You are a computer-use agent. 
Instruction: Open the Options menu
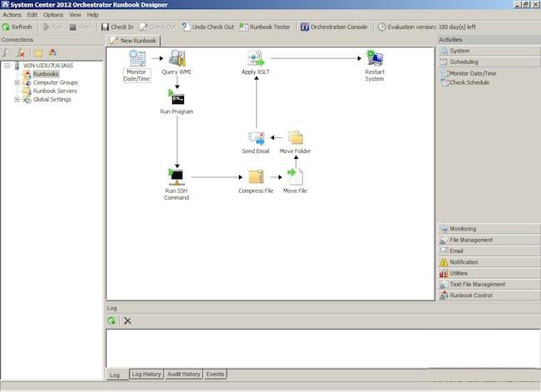point(53,15)
